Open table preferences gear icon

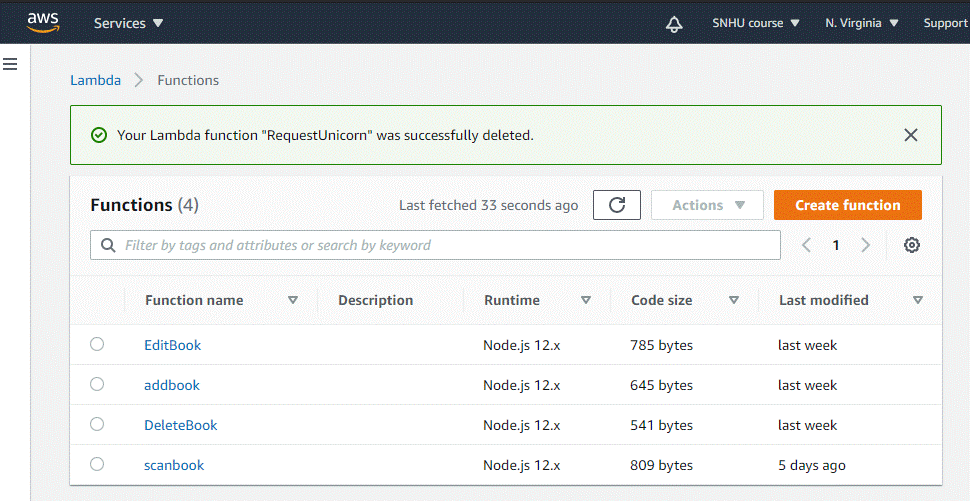(x=912, y=245)
